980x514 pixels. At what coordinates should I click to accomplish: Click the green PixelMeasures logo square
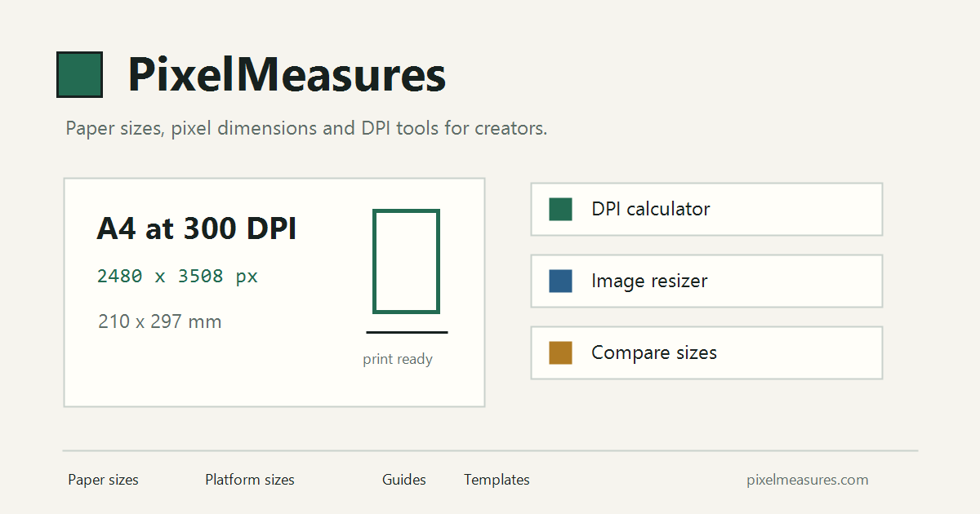point(79,74)
